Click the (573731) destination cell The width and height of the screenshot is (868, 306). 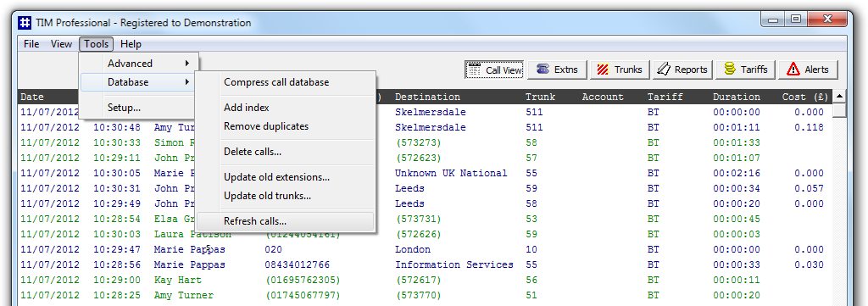pos(419,220)
